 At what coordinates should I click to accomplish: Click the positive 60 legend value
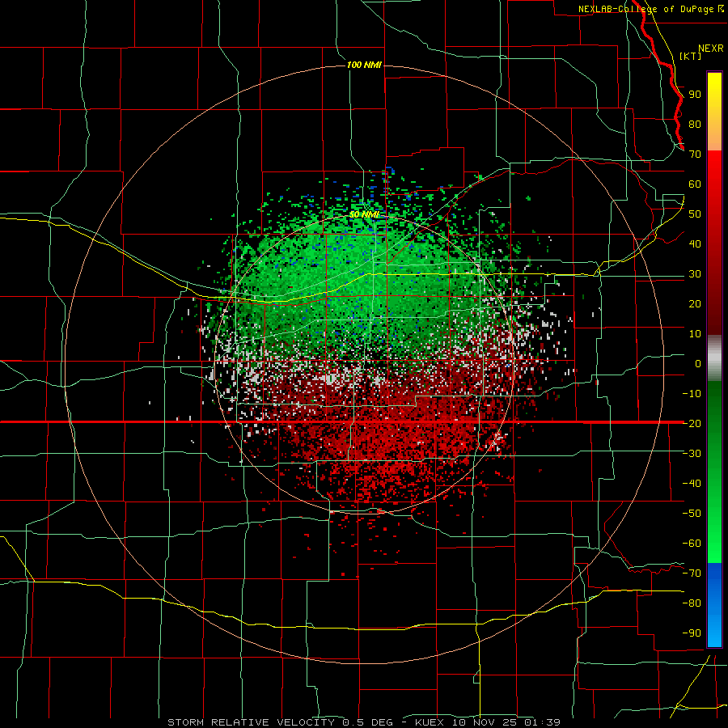pos(695,184)
